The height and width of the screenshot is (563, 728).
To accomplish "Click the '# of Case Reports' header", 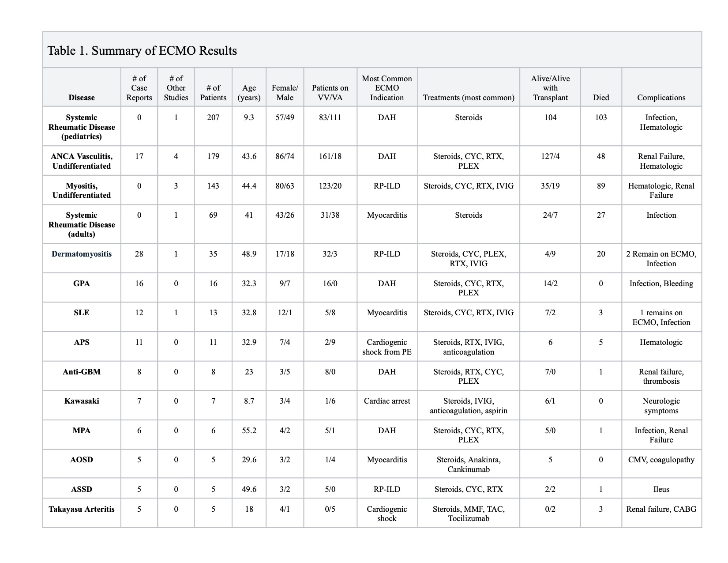I will click(x=139, y=88).
